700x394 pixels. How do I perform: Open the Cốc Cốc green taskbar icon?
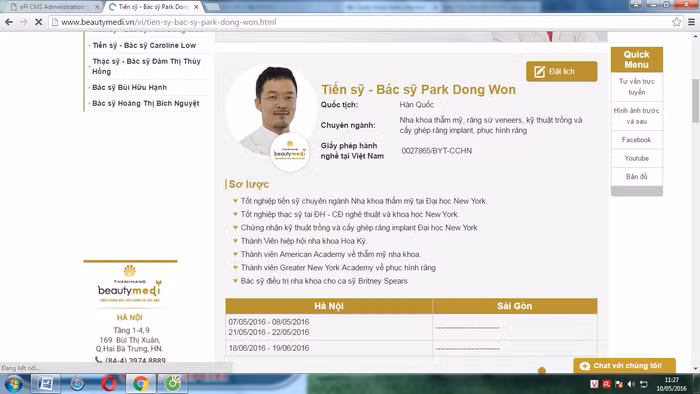(173, 384)
